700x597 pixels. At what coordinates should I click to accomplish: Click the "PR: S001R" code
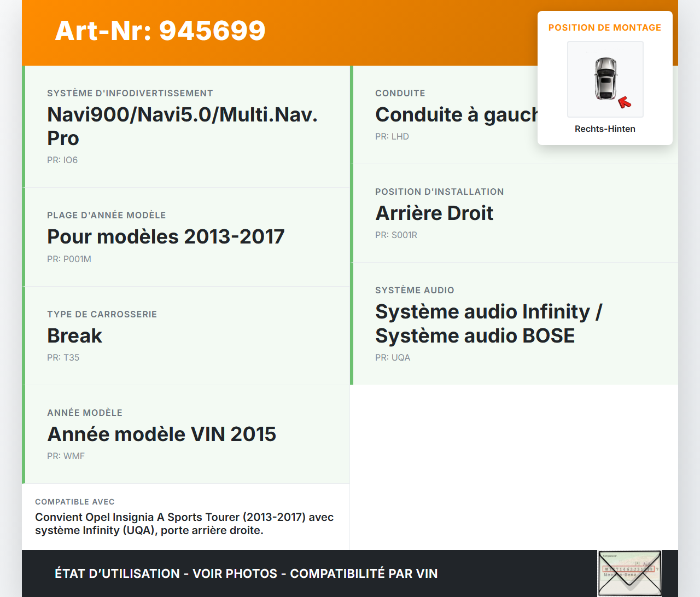pos(396,235)
